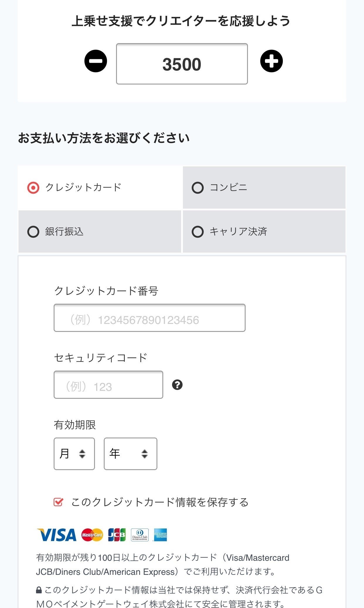
Task: Open the 年 expiration year dropdown
Action: [130, 454]
